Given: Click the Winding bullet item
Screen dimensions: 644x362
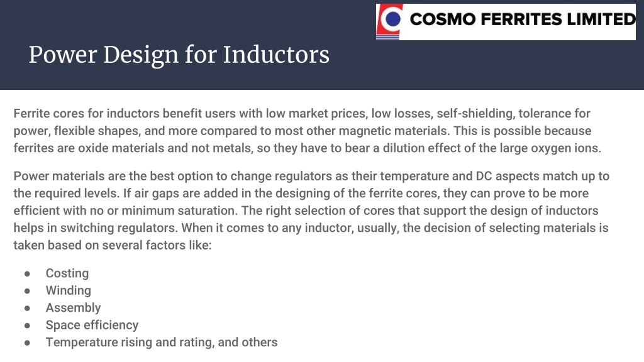Looking at the screenshot, I should point(68,290).
